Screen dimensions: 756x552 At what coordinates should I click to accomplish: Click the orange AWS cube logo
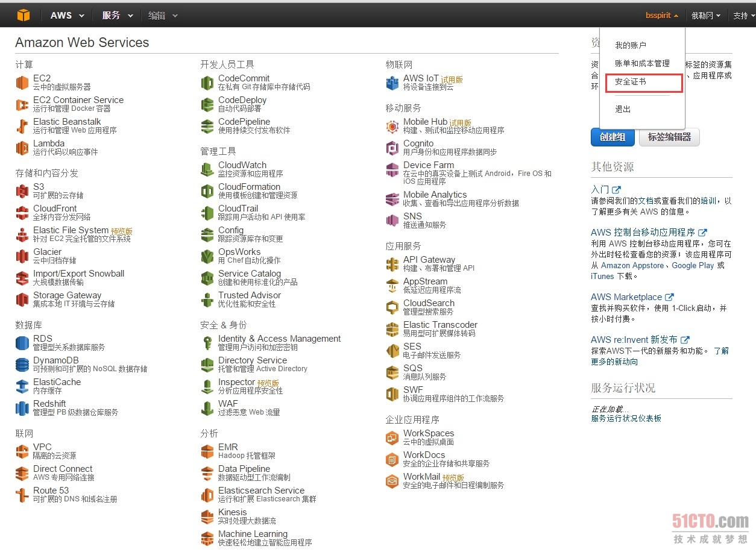[x=23, y=15]
